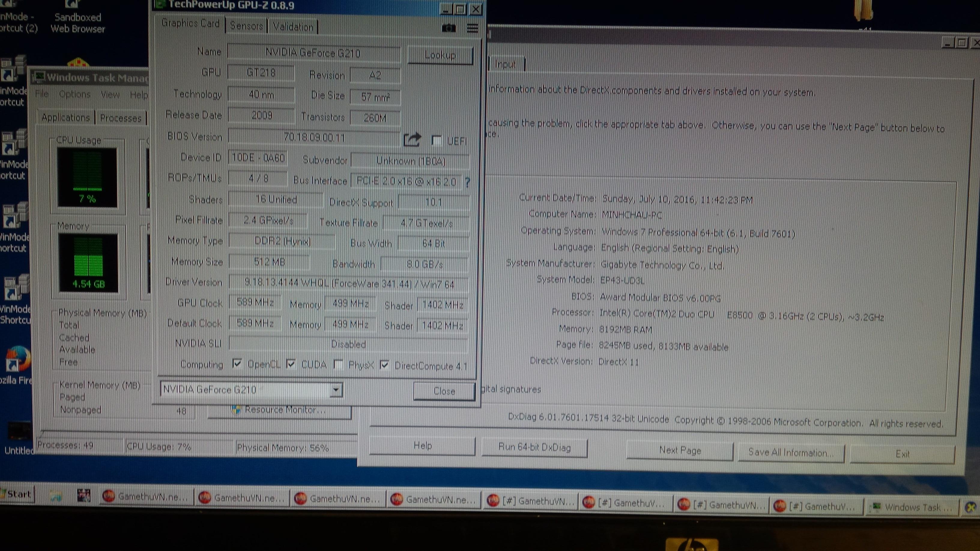Click Run 64-bit DxDiag button

(x=534, y=447)
